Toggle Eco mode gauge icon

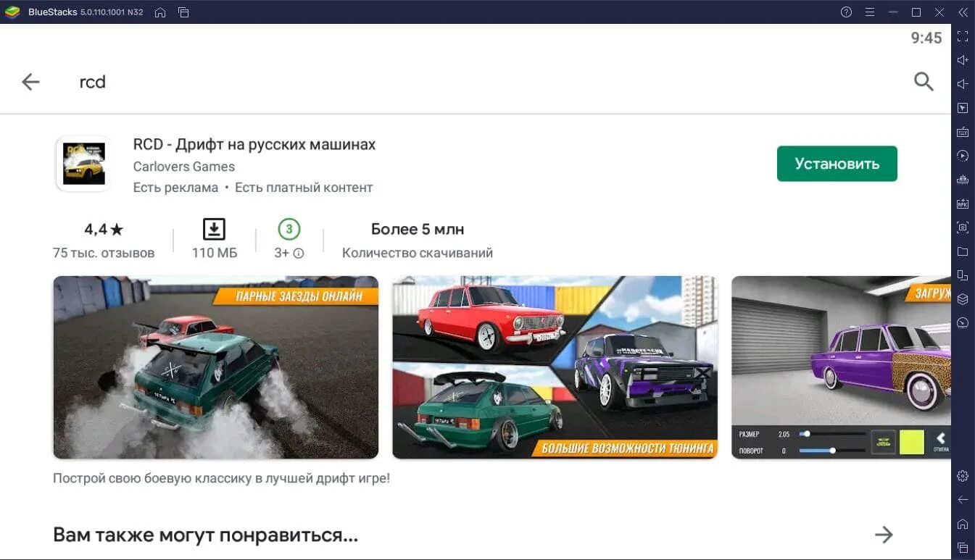point(963,323)
